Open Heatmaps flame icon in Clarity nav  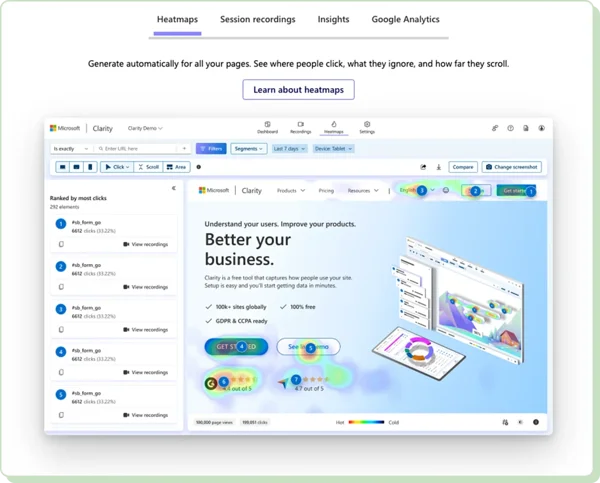pyautogui.click(x=334, y=127)
